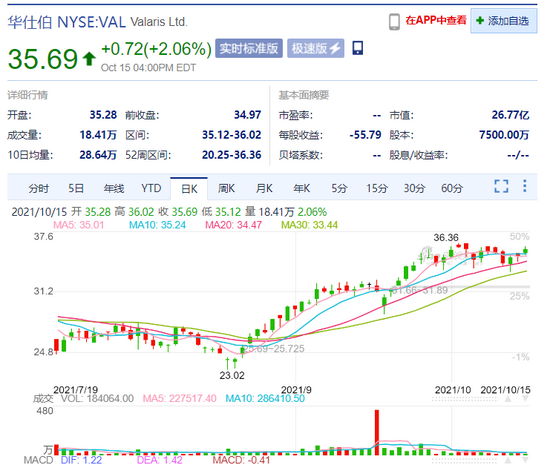This screenshot has width=550, height=465.
Task: Click the 52周区间 value 20.25-36.36
Action: [x=232, y=155]
